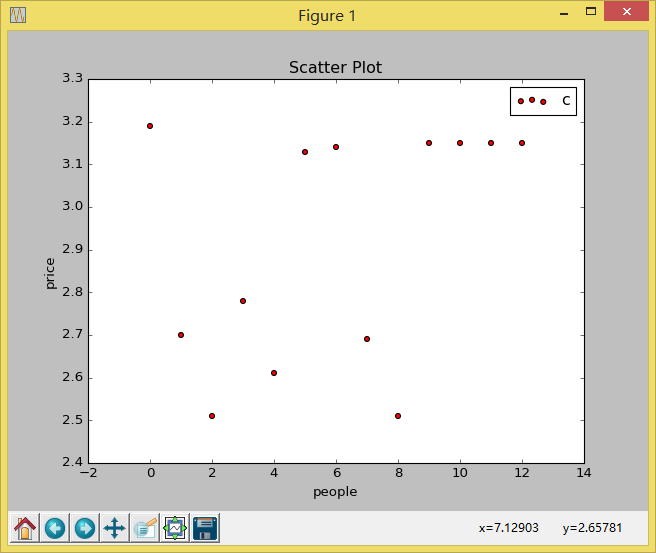Go forward to next view arrow
656x553 pixels.
click(x=85, y=528)
